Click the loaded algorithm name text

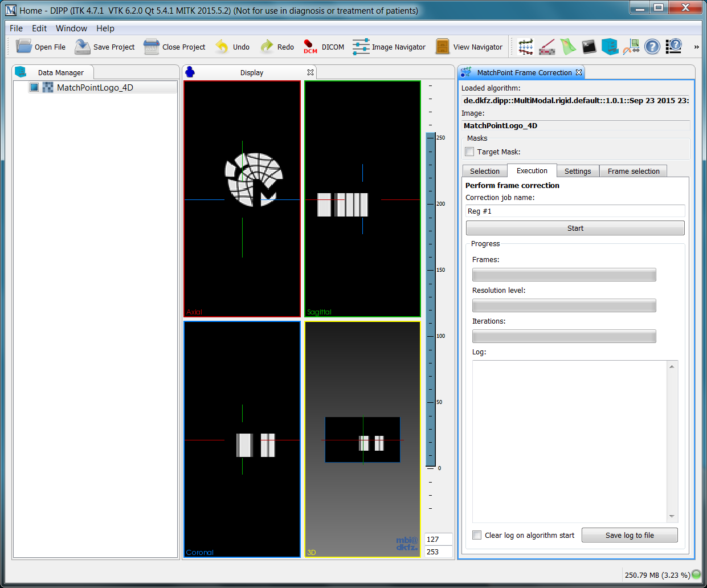(x=575, y=100)
